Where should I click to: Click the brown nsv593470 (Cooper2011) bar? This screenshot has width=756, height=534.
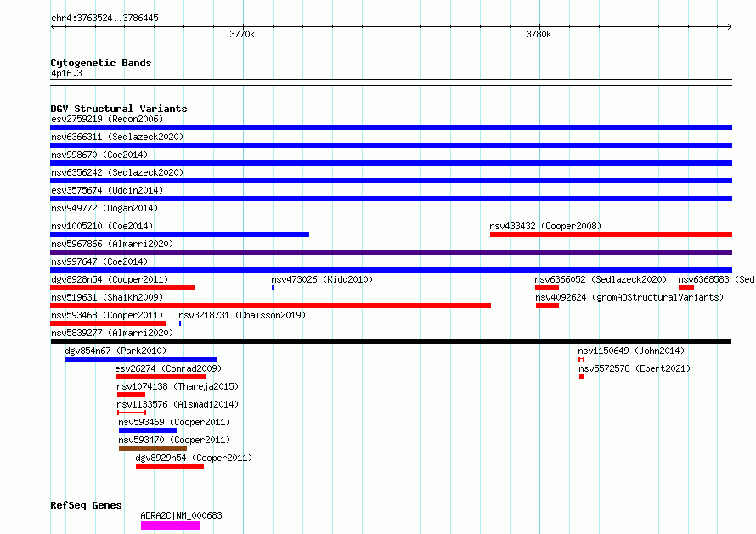point(153,448)
